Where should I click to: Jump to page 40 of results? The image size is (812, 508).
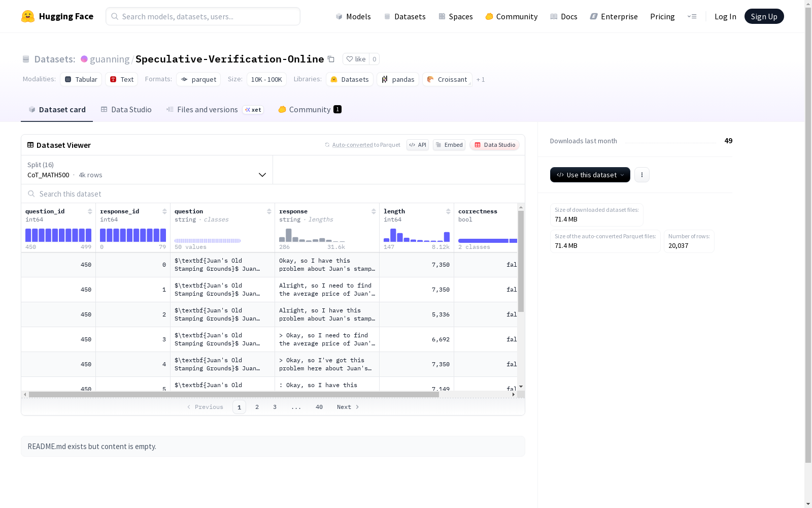coord(319,407)
